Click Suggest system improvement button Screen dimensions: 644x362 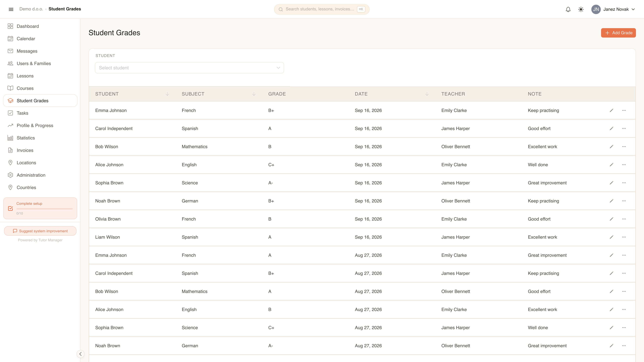40,231
